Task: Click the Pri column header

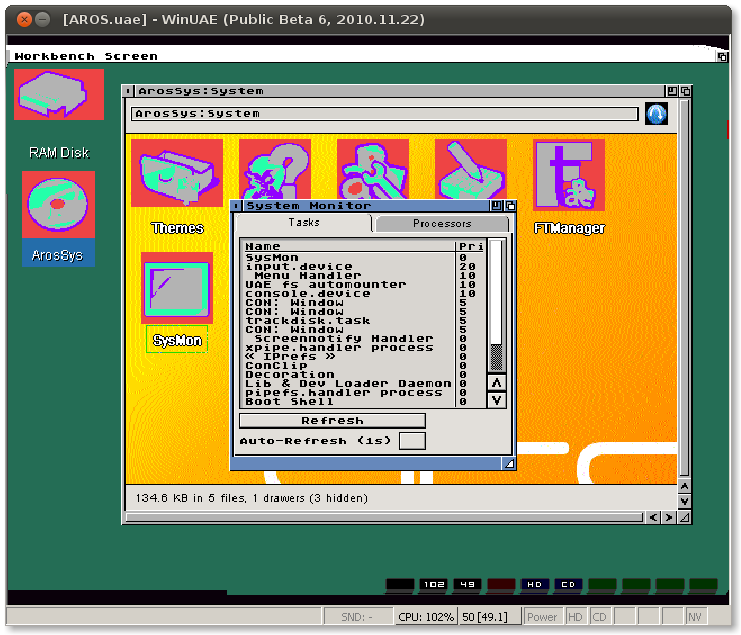Action: (x=471, y=246)
